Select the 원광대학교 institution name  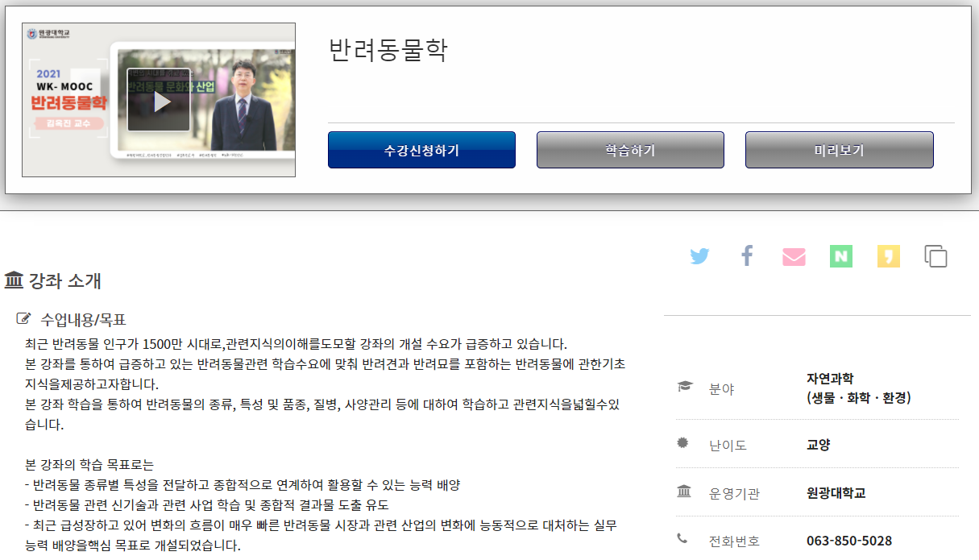pos(836,493)
